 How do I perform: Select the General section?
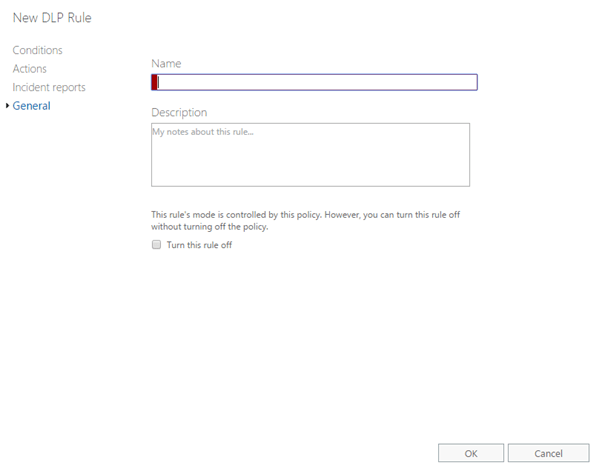point(31,106)
